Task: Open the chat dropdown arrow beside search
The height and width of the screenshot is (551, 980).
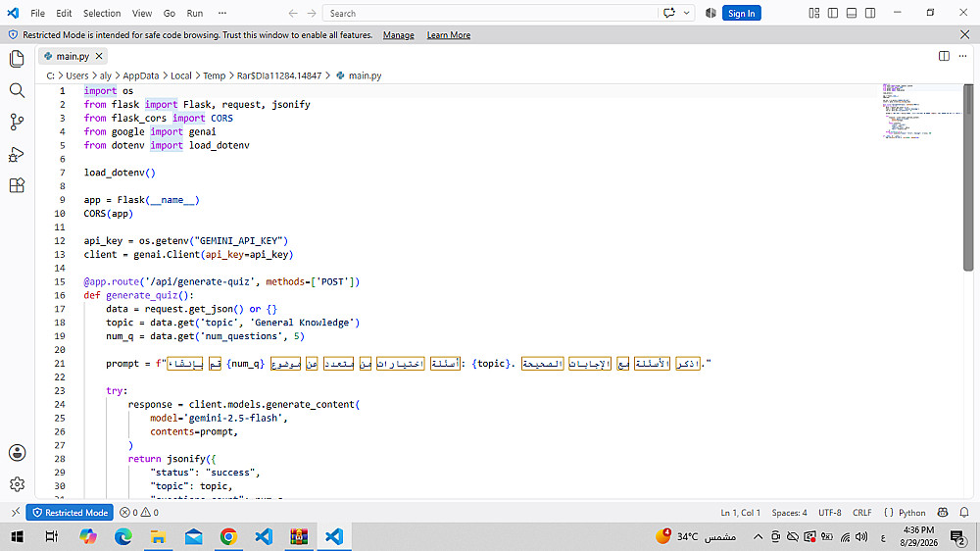Action: pyautogui.click(x=687, y=13)
